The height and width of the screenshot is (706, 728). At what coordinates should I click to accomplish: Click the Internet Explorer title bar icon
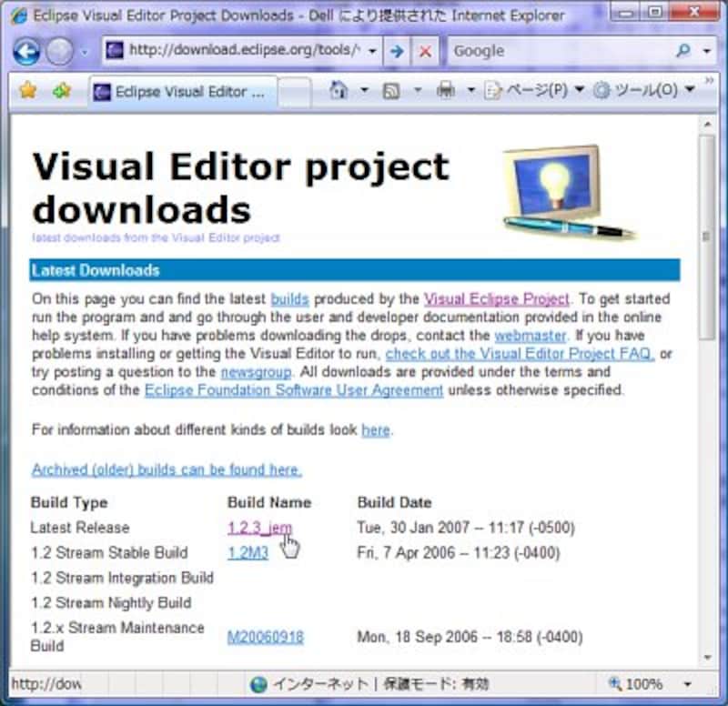pos(18,15)
